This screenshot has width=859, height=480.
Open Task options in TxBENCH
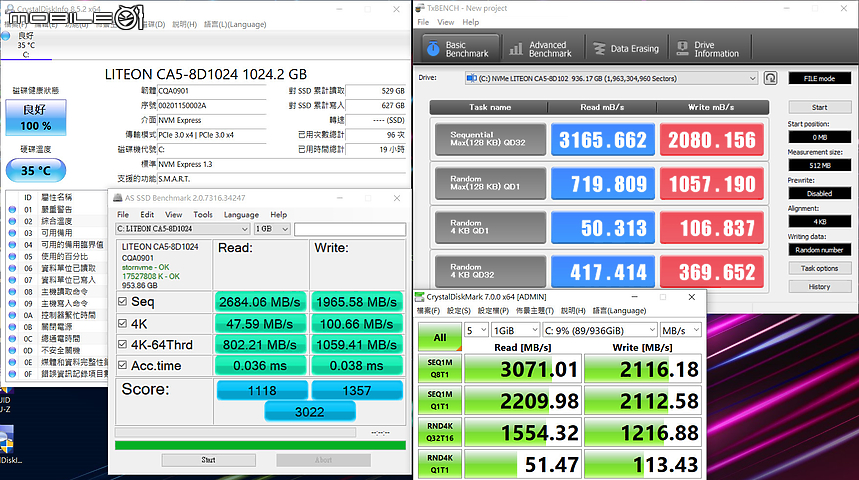819,268
